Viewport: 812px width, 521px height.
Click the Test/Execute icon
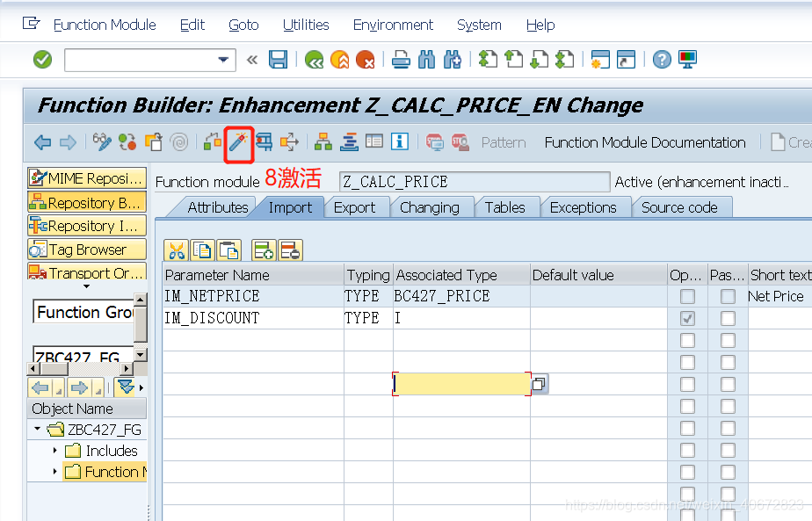(x=265, y=142)
